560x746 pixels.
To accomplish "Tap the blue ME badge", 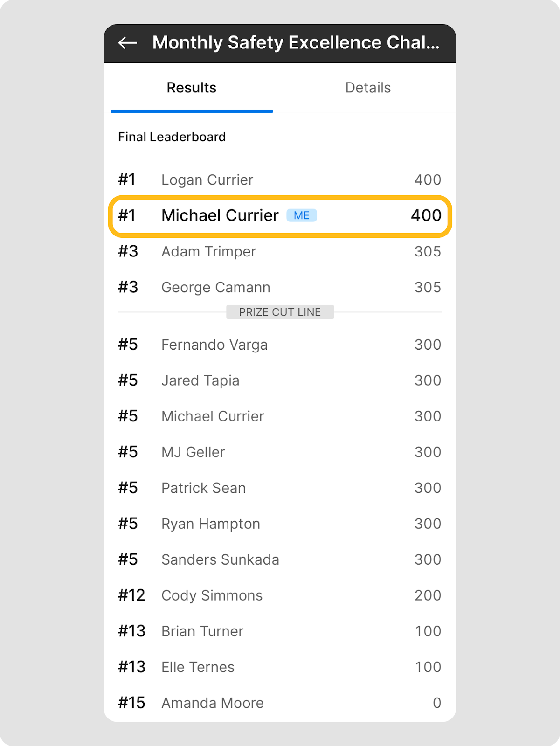I will click(x=302, y=215).
